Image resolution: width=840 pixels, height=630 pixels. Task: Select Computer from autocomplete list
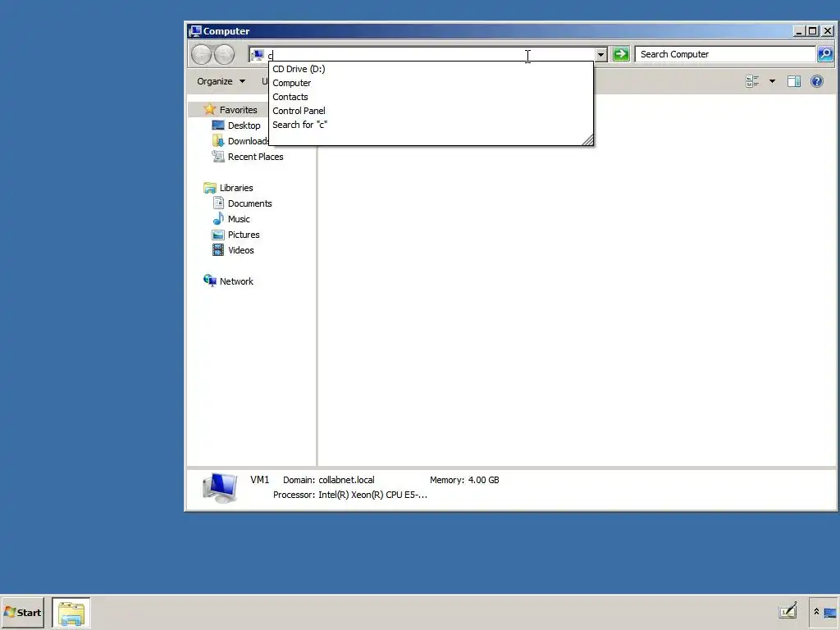(x=431, y=83)
